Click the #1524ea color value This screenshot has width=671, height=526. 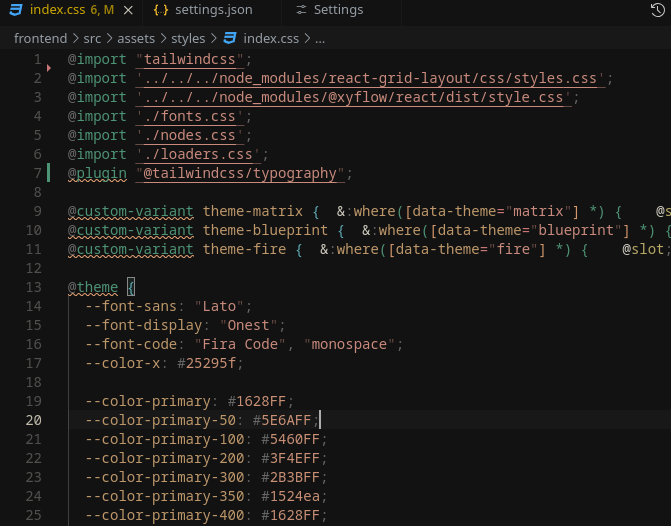tap(290, 496)
